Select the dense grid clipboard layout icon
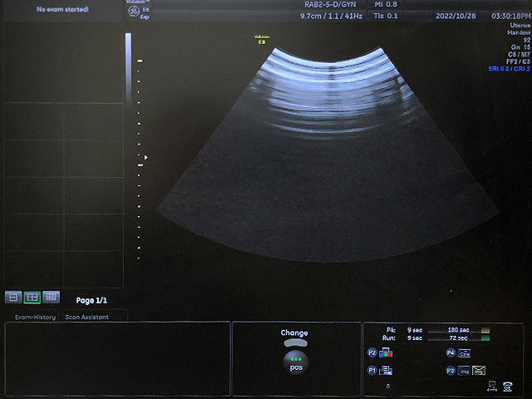This screenshot has height=399, width=532. [52, 298]
